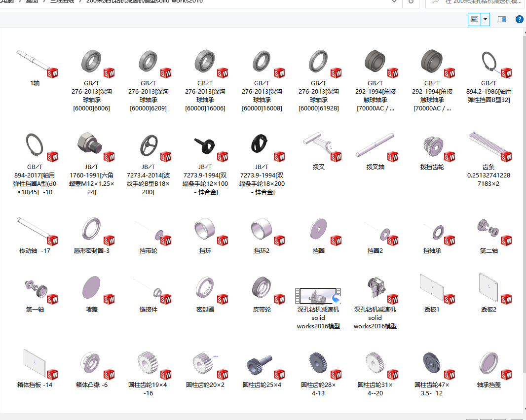Open Explorer help via question mark icon
Screen dimensions: 526x420
pyautogui.click(x=519, y=19)
